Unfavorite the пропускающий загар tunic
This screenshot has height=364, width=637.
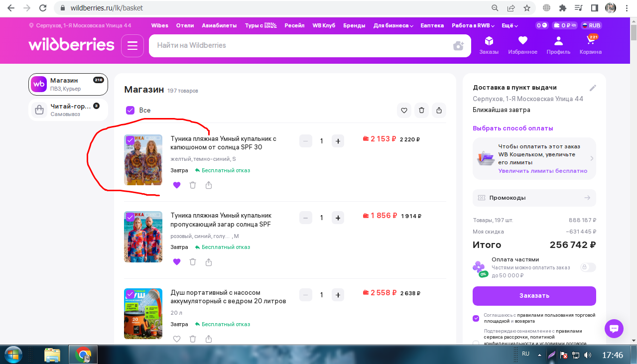tap(177, 262)
